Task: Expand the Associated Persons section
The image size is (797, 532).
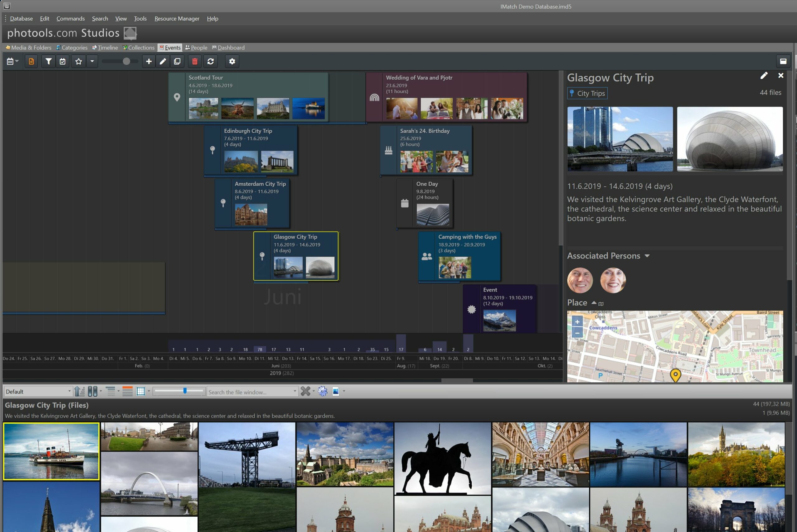Action: tap(648, 255)
